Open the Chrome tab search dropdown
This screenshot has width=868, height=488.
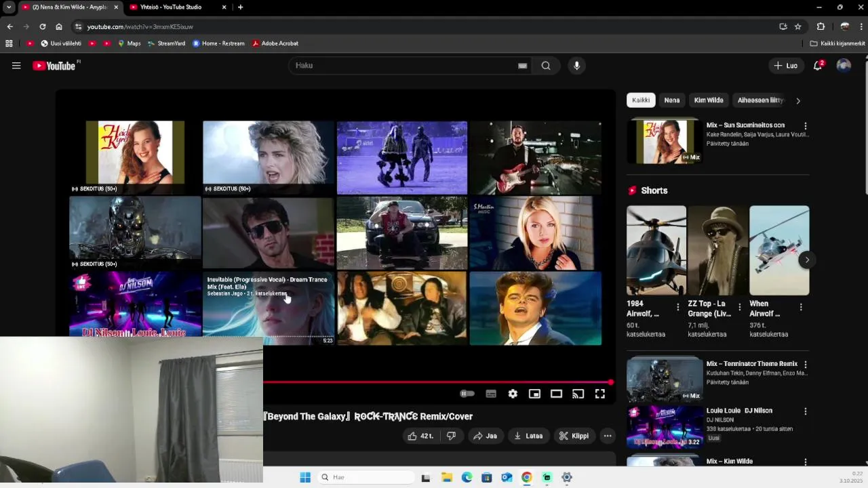point(9,7)
